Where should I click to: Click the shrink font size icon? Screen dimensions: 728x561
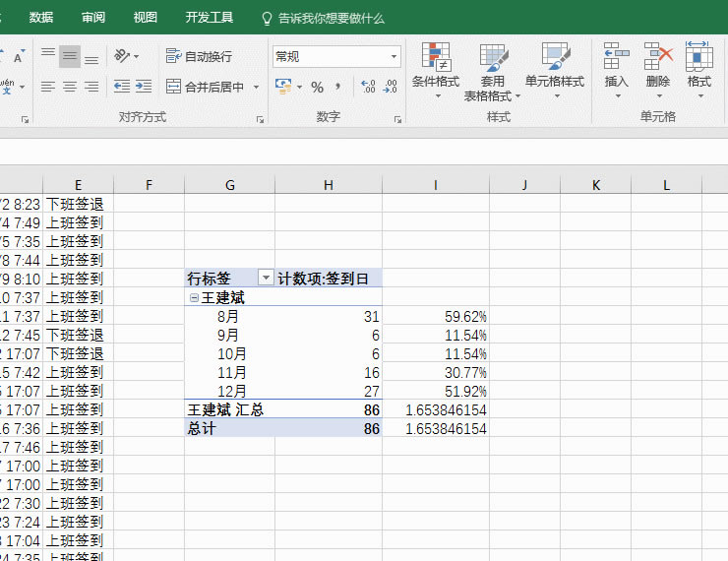click(19, 56)
